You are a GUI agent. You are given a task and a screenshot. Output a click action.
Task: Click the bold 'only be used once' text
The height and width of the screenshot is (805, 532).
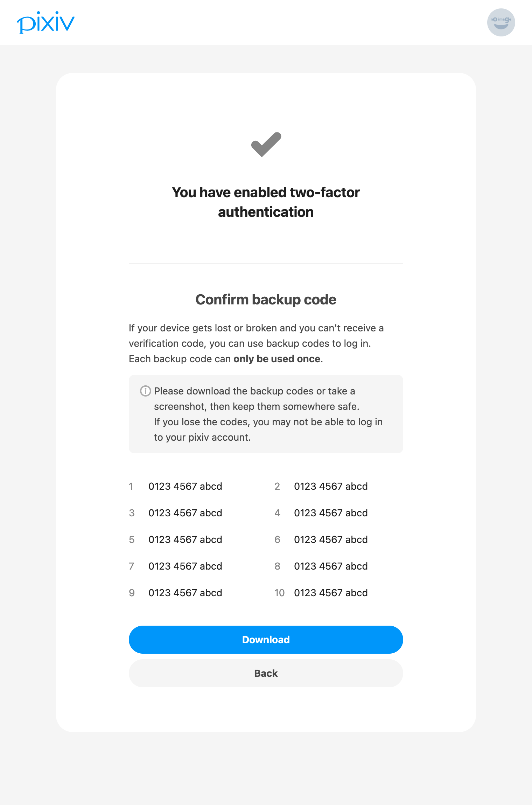coord(276,359)
